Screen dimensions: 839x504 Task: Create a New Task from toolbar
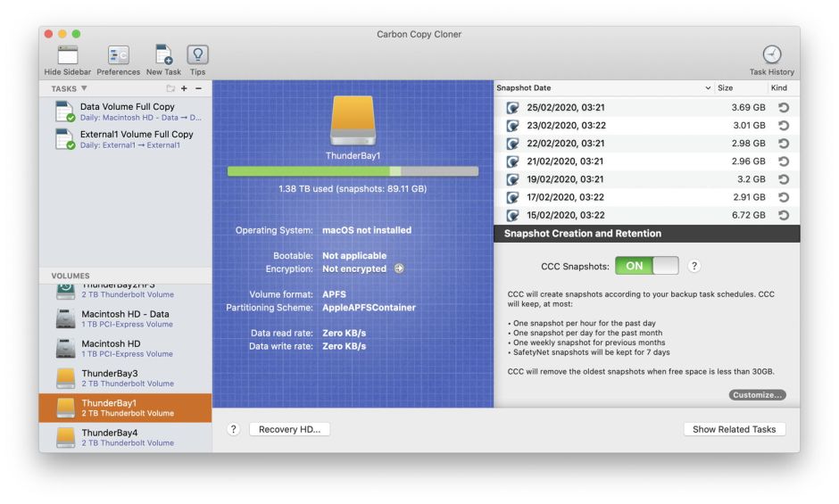pos(163,55)
